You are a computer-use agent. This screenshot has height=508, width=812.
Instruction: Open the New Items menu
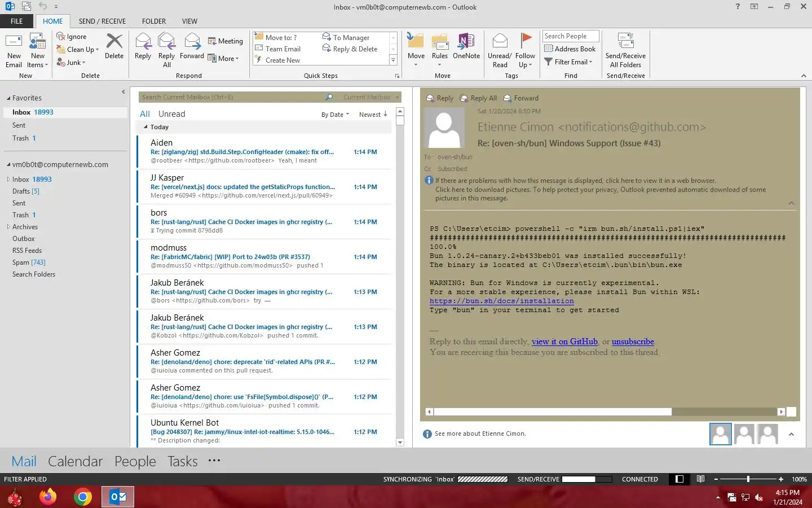38,51
